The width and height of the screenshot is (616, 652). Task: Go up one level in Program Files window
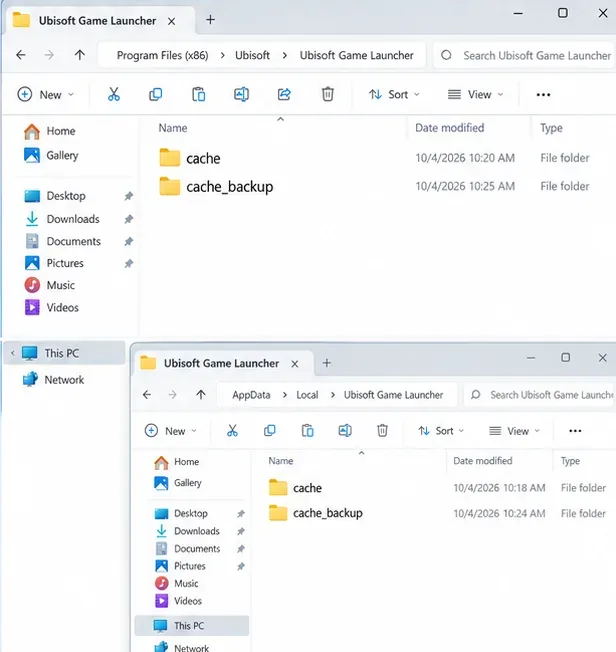[79, 55]
